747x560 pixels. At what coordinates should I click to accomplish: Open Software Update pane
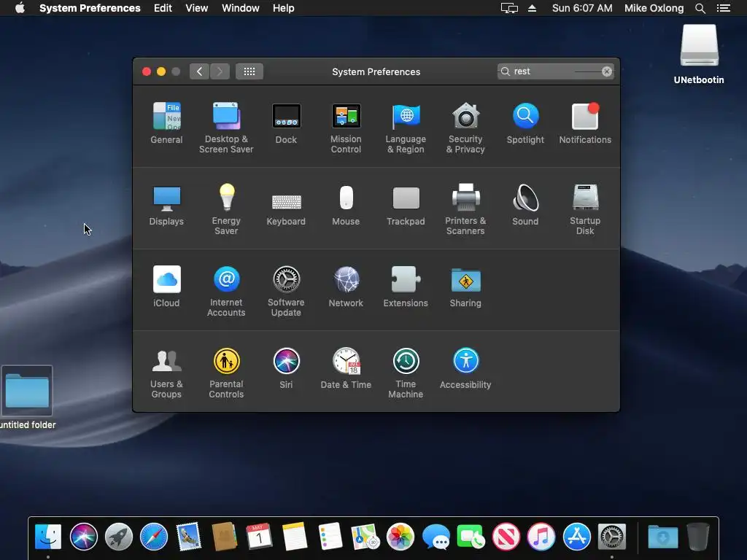[286, 291]
